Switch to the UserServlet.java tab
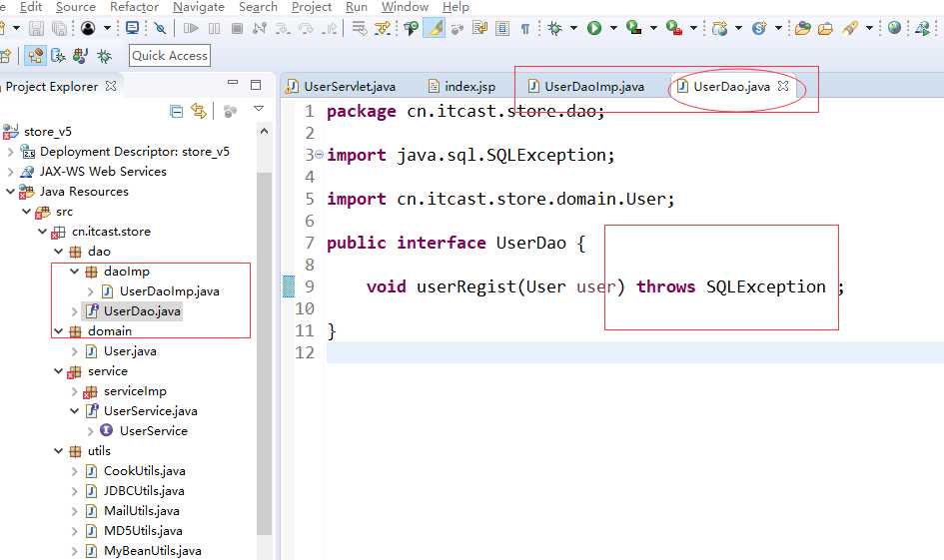 click(x=349, y=87)
